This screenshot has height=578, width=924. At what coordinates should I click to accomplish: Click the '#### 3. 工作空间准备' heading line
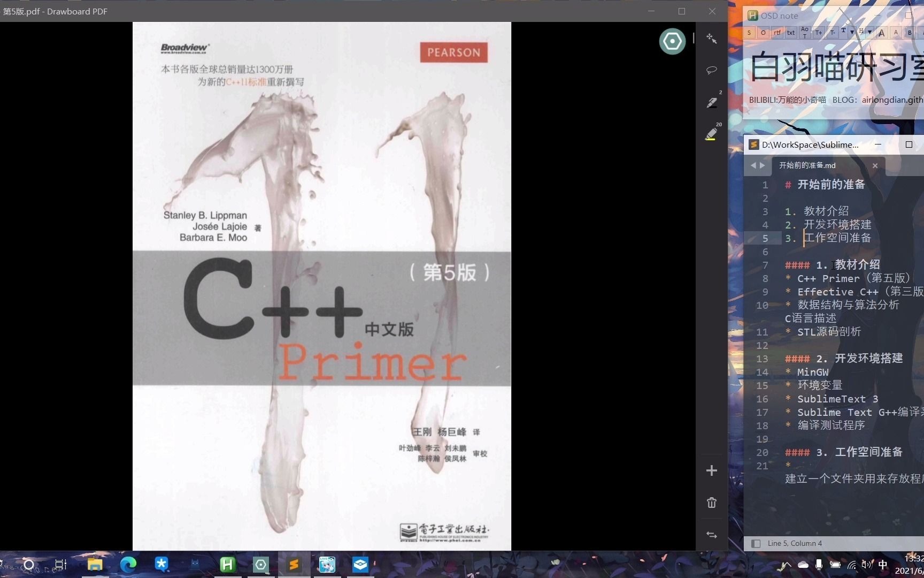(x=843, y=452)
